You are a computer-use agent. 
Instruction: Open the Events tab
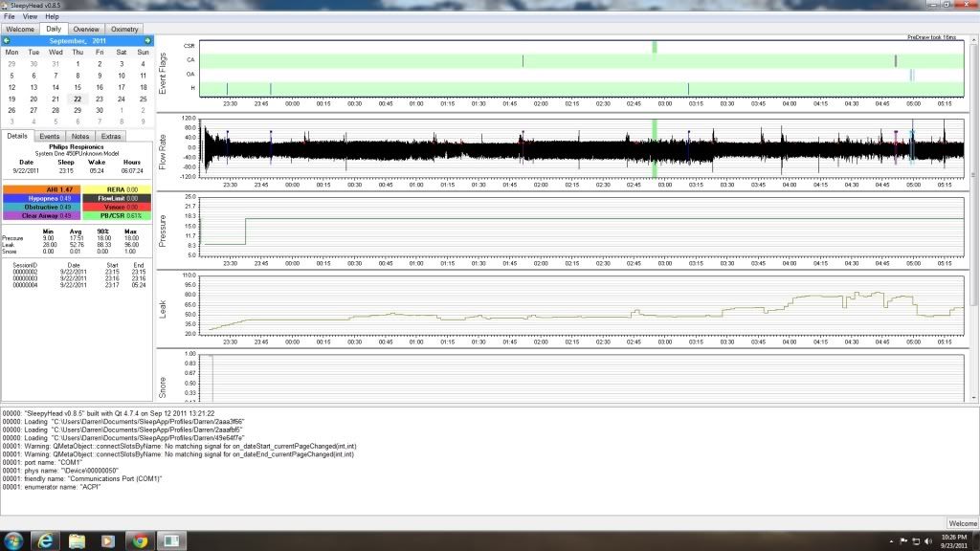tap(49, 137)
